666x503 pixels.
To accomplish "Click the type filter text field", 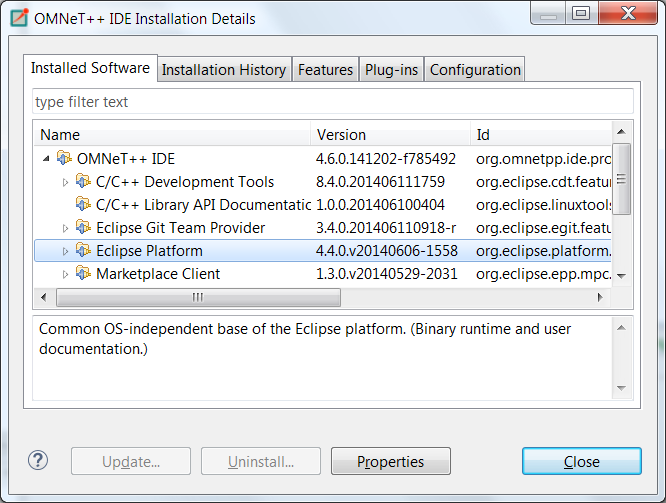I will (x=333, y=102).
